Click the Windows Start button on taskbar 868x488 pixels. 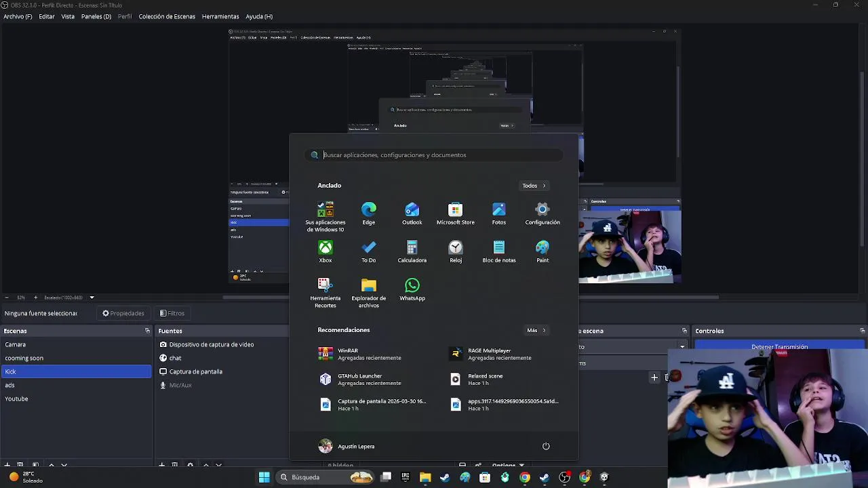264,477
